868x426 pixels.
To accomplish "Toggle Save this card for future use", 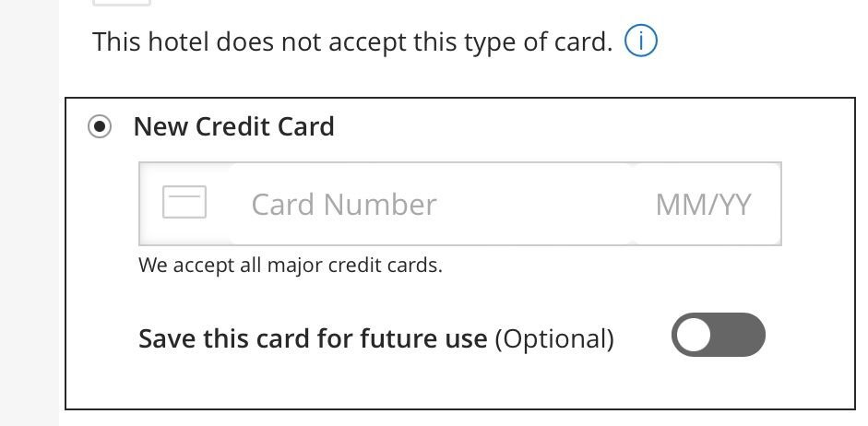I will 718,335.
